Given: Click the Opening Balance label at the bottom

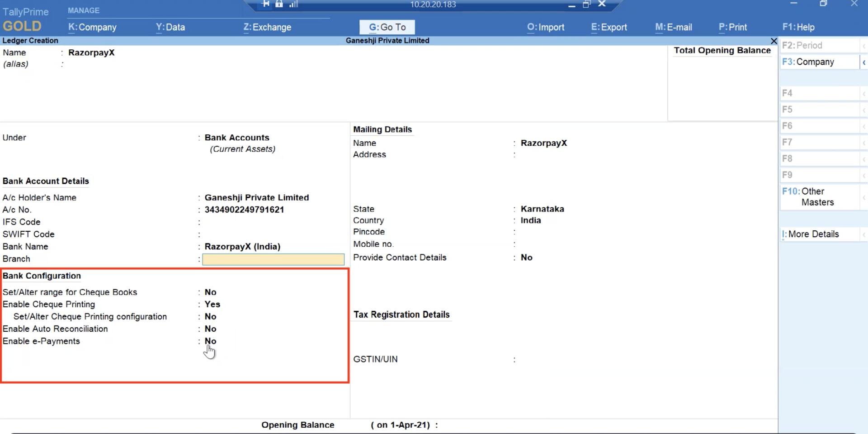Looking at the screenshot, I should pos(298,425).
